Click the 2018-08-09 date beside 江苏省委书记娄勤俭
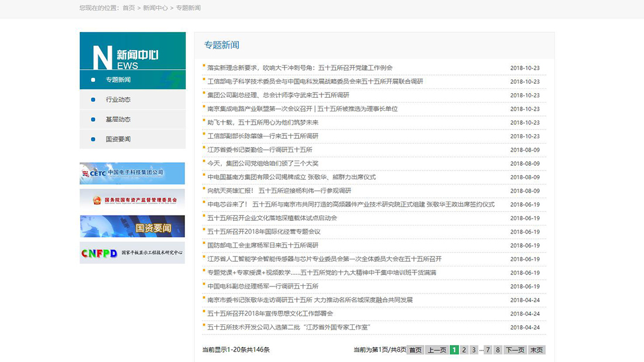 pyautogui.click(x=525, y=150)
